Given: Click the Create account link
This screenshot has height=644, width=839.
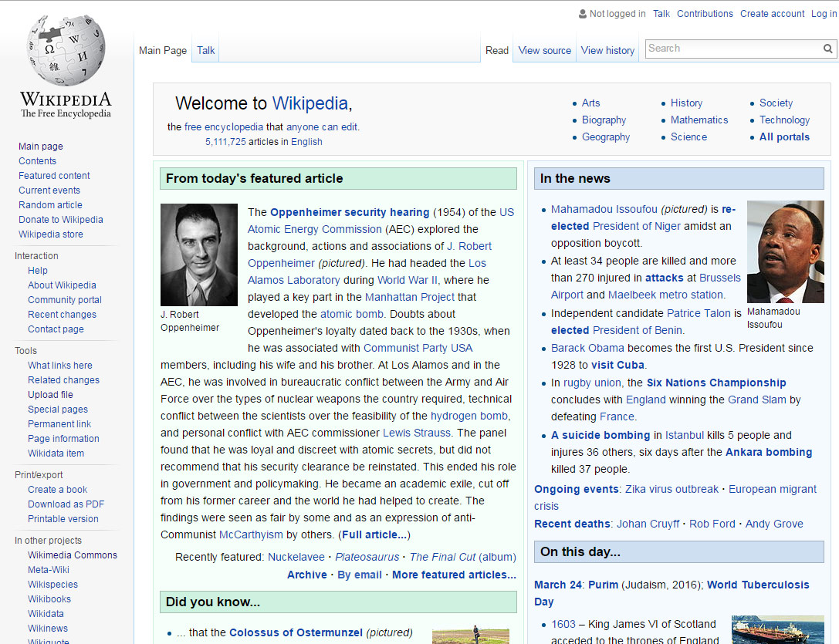Looking at the screenshot, I should (x=772, y=14).
